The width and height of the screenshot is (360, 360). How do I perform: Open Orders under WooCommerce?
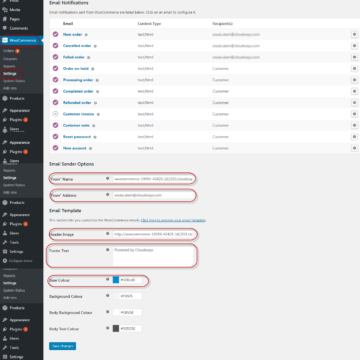tap(9, 51)
